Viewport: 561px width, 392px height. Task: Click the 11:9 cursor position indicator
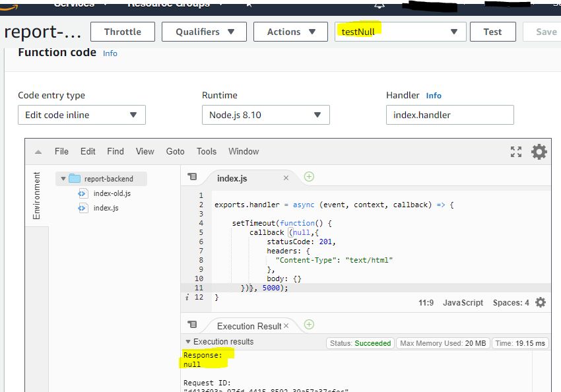pyautogui.click(x=426, y=303)
